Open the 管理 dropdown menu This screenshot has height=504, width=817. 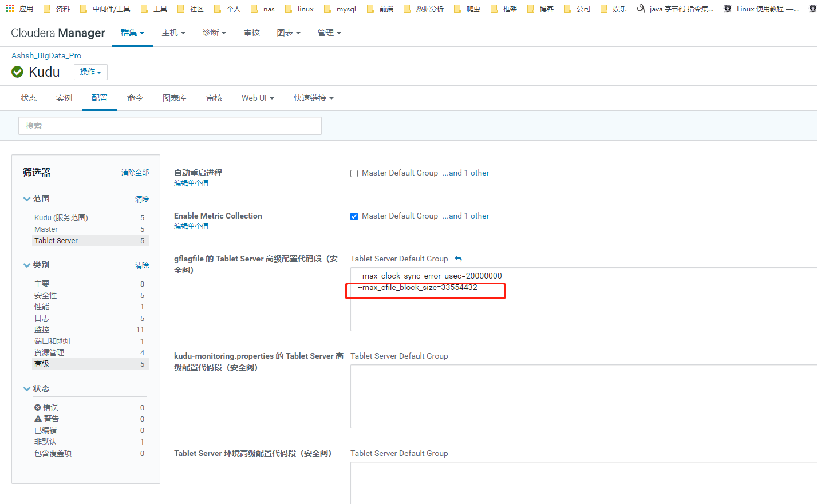pyautogui.click(x=329, y=33)
